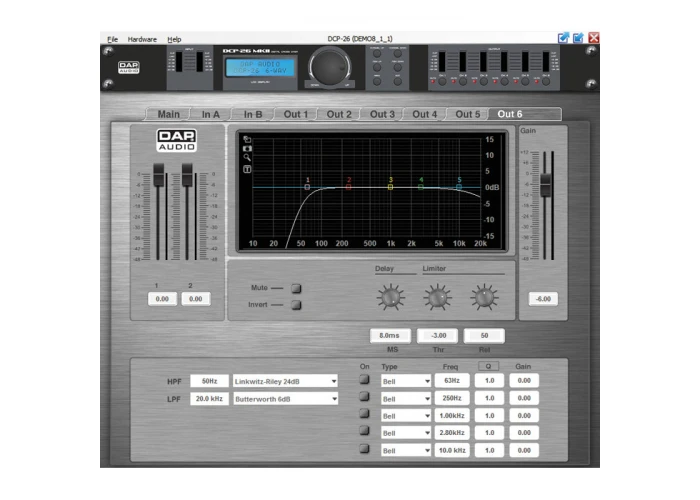
Task: Click the -3.00 threshold value box
Action: [438, 335]
